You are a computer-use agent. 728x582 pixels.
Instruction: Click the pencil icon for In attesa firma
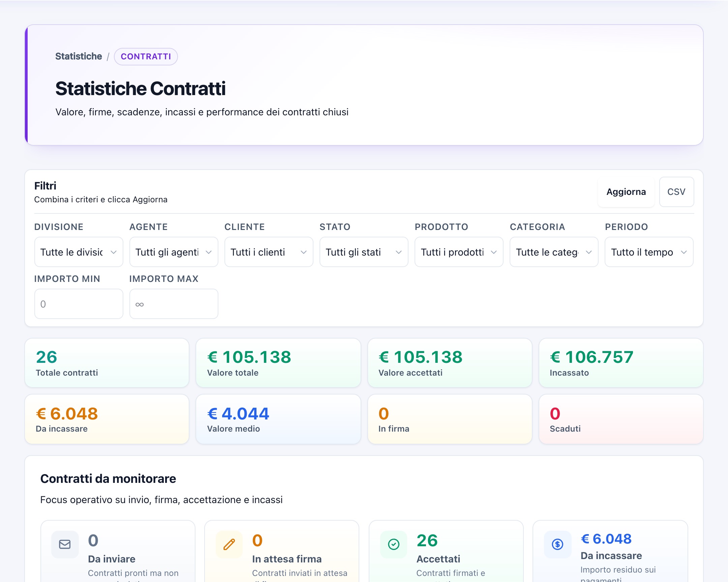click(x=229, y=544)
